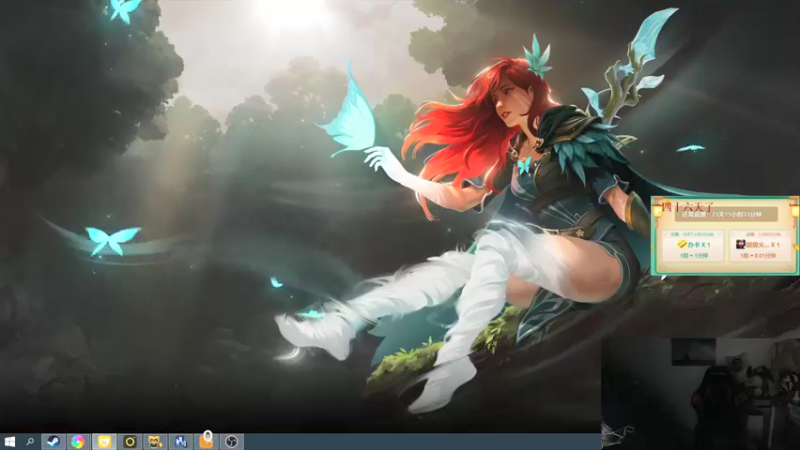Open the yellow-ring camera taskbar app
The height and width of the screenshot is (450, 800).
(x=130, y=441)
